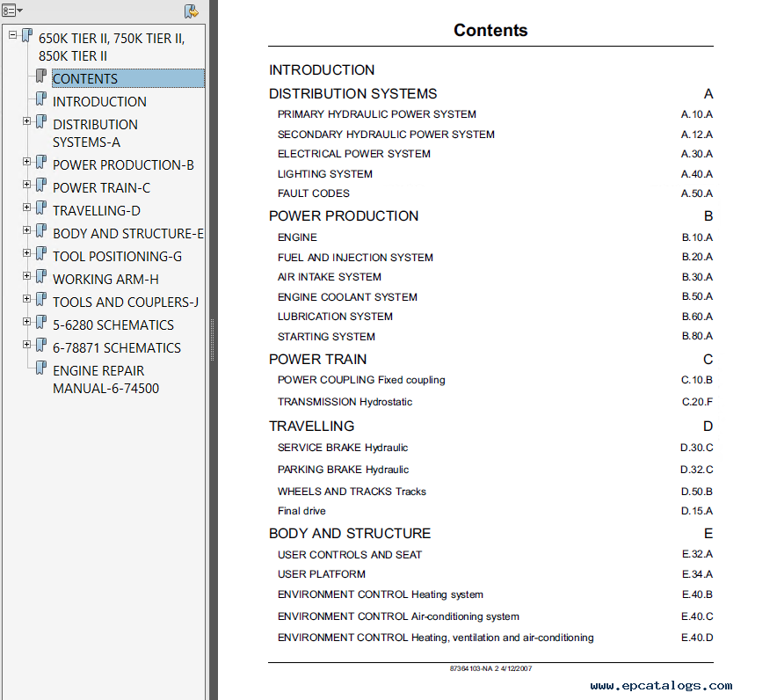
Task: Jump to TRAVELLING-D bookmark
Action: click(x=97, y=211)
